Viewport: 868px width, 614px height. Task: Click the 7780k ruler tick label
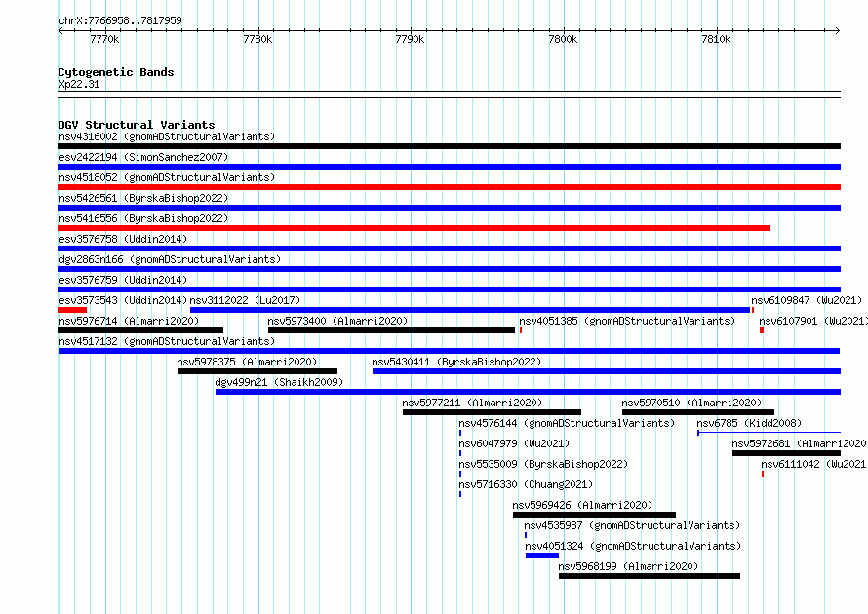[x=257, y=39]
